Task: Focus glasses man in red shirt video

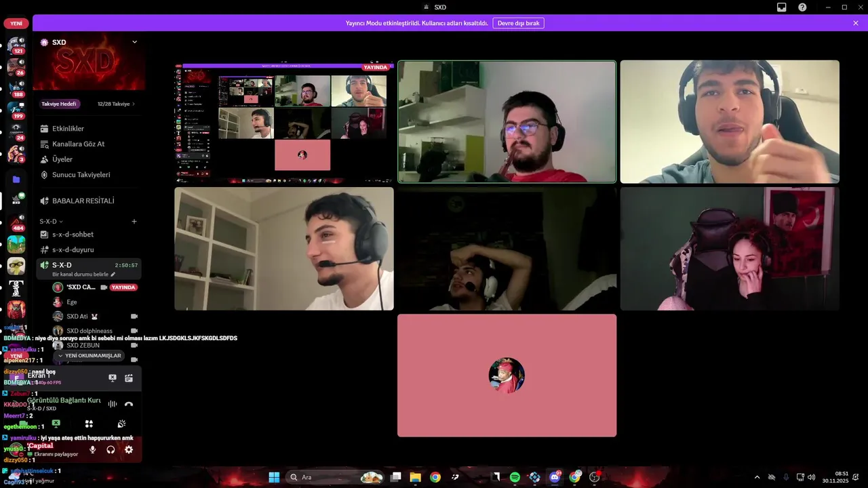Action: click(x=507, y=122)
